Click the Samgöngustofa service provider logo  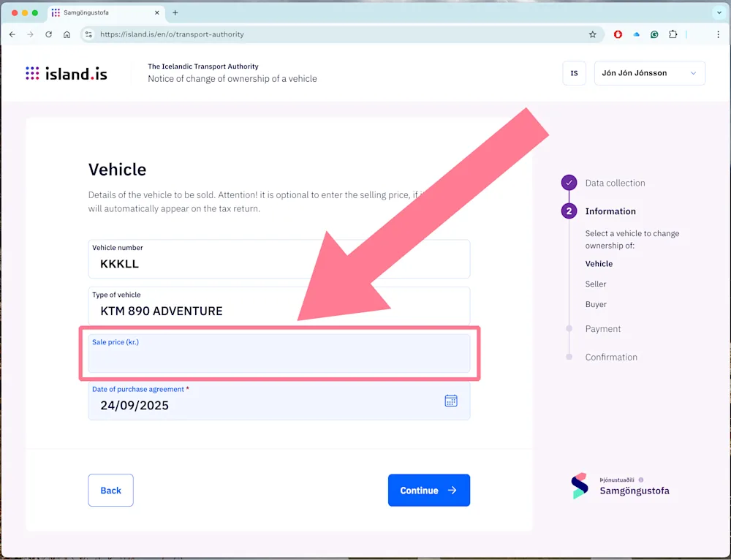(580, 485)
